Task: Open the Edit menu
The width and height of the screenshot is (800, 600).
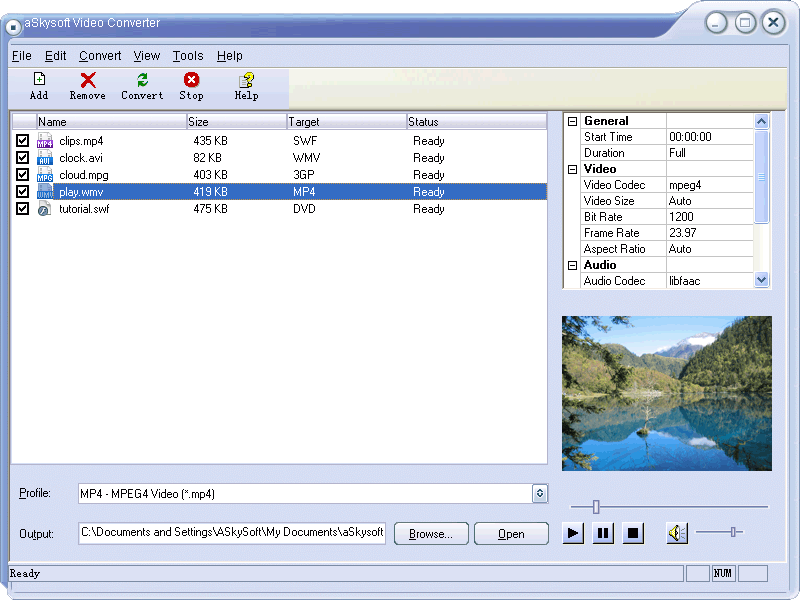Action: [x=56, y=56]
